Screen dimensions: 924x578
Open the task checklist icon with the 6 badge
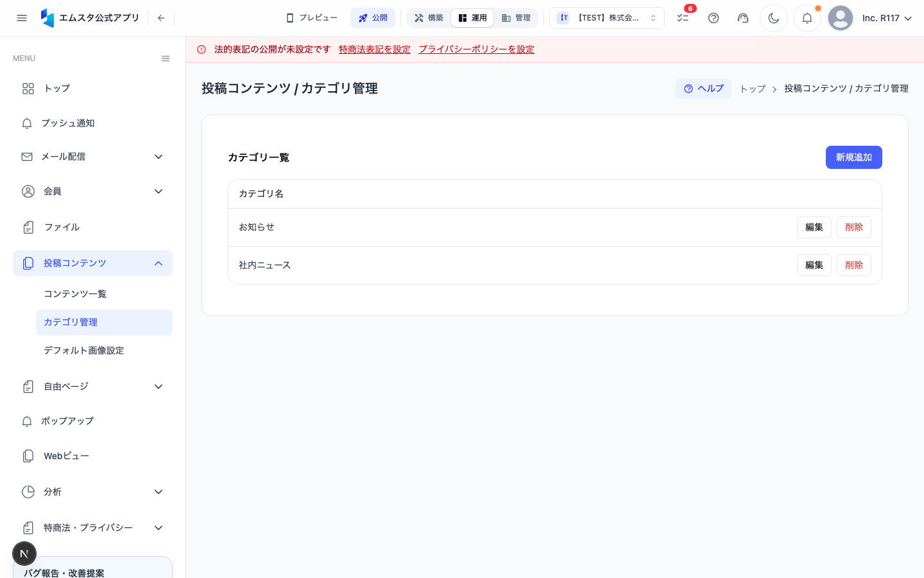[683, 18]
